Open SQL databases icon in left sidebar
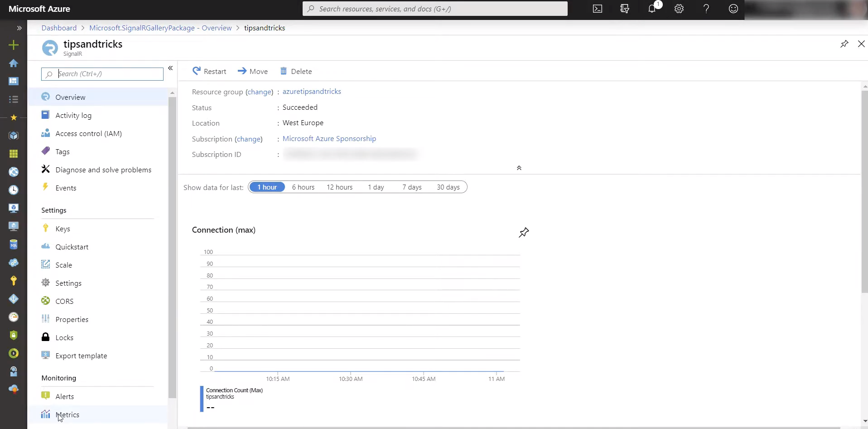The width and height of the screenshot is (868, 429). [x=14, y=244]
